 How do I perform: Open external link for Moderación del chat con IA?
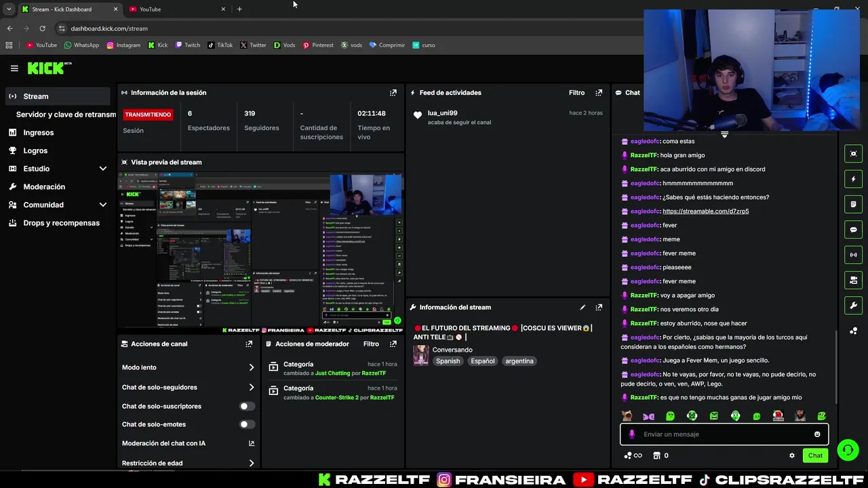coord(252,443)
